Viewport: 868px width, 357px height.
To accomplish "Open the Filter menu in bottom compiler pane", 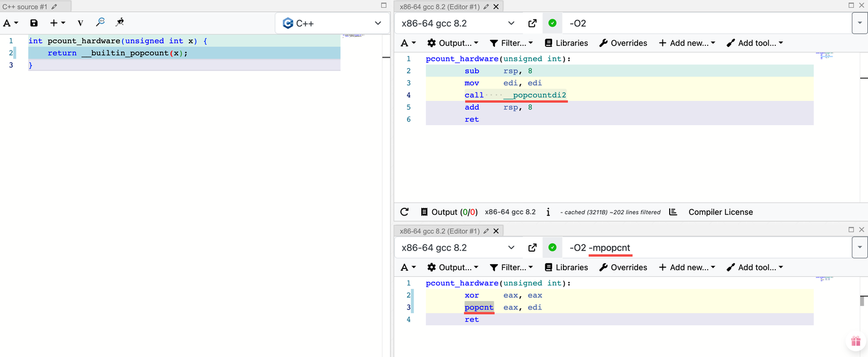I will point(511,267).
